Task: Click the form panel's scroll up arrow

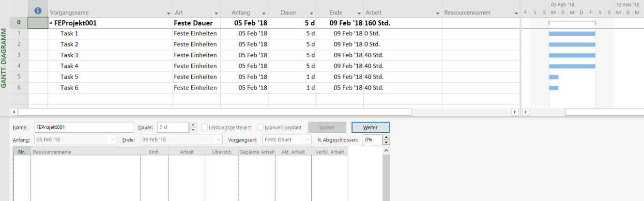Action: pyautogui.click(x=386, y=150)
